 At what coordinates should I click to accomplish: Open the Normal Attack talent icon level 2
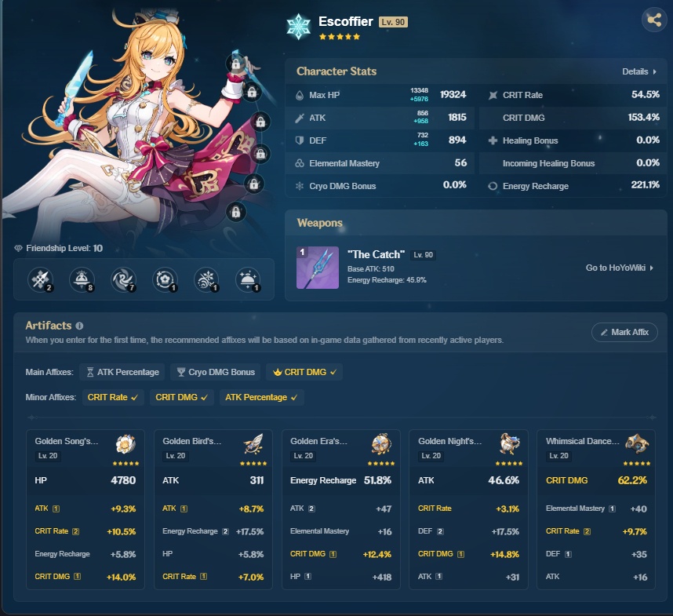tap(40, 280)
